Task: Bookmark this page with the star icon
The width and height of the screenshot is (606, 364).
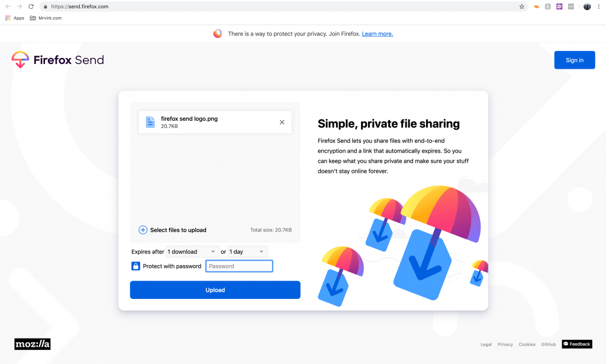Action: coord(521,7)
